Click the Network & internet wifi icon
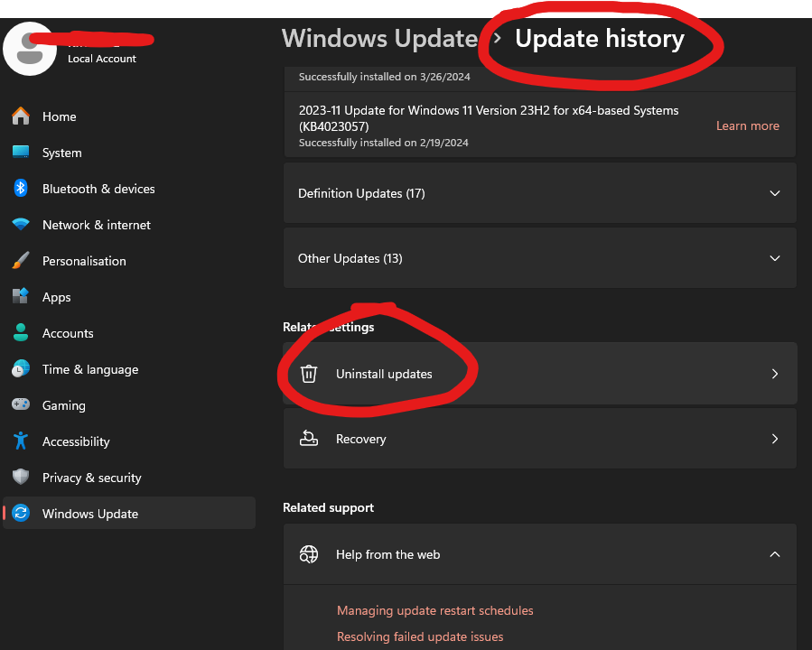812x650 pixels. [x=21, y=225]
